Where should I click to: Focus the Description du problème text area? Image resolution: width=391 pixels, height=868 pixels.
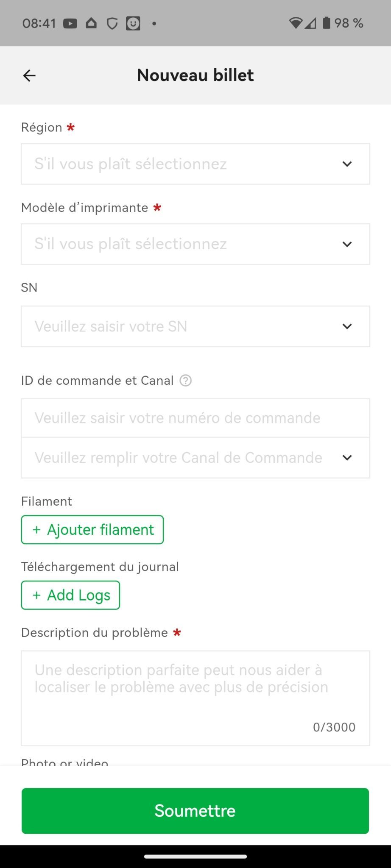coord(195,698)
